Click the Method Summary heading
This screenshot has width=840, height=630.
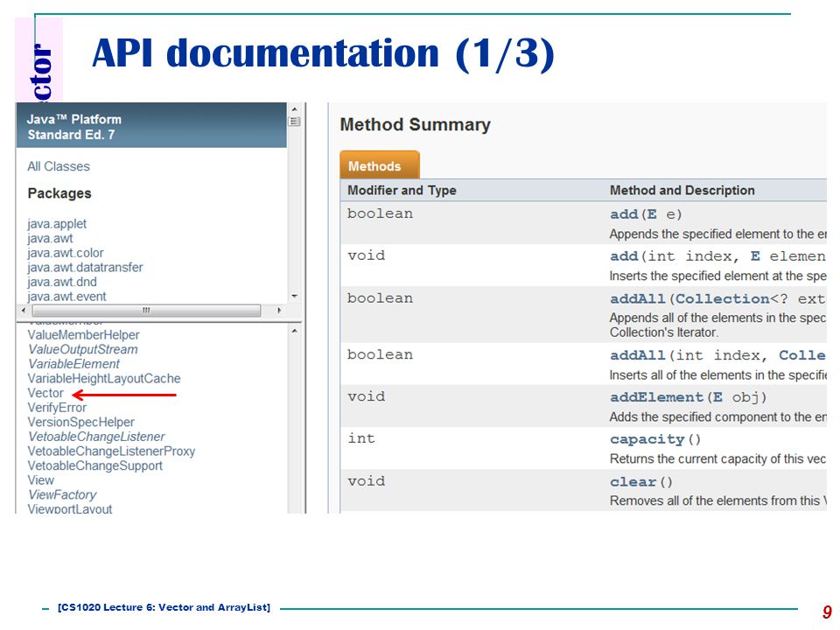415,125
